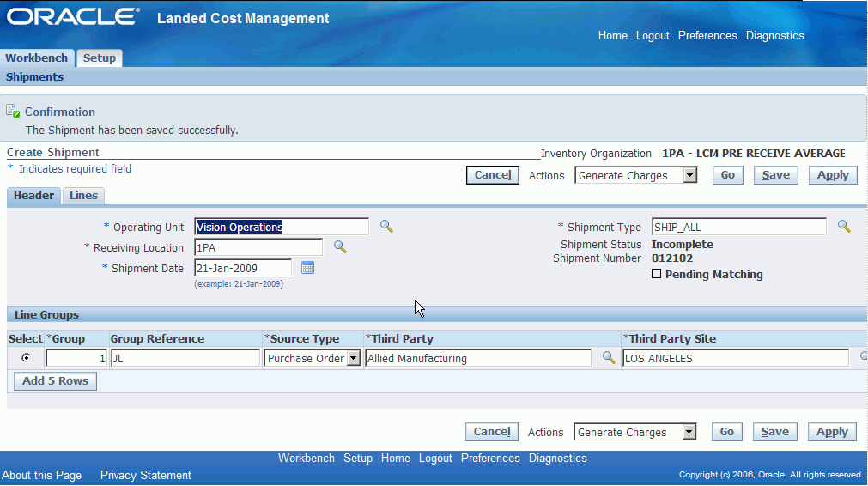This screenshot has width=868, height=486.
Task: Click the Group Reference field containing JL
Action: (x=185, y=358)
